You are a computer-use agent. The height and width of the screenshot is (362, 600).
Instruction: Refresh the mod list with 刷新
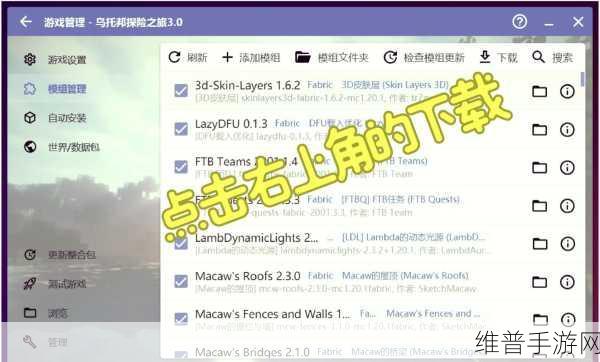coord(188,57)
